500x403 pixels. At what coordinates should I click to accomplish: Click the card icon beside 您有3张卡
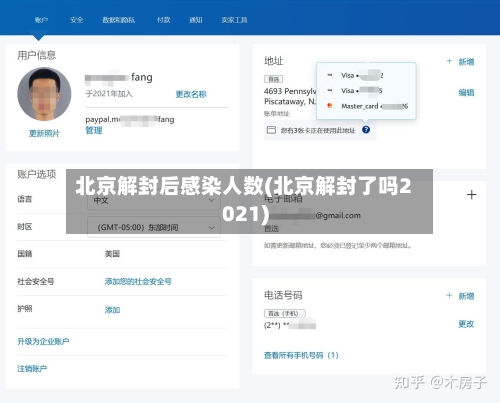click(271, 130)
